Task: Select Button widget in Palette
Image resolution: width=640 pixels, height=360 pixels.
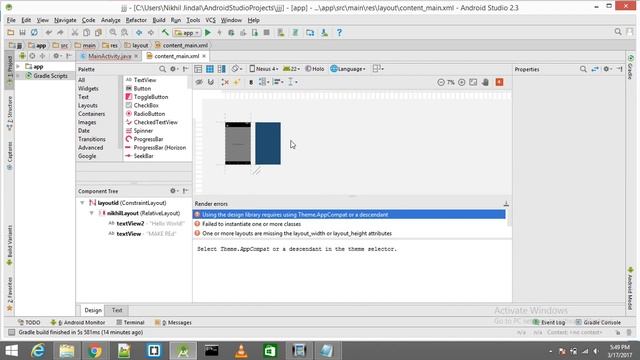Action: coord(142,89)
